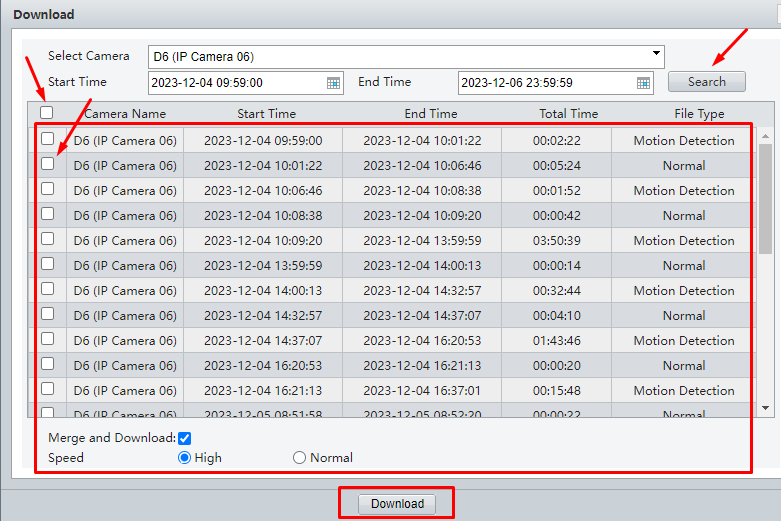The image size is (781, 521).
Task: Check the row starting 2023-12-04 14:37:07
Action: click(47, 339)
